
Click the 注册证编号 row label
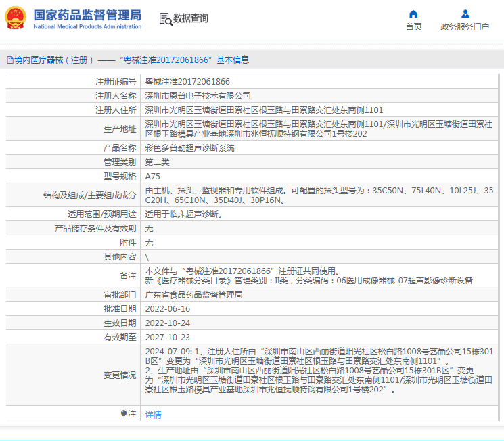pos(116,82)
